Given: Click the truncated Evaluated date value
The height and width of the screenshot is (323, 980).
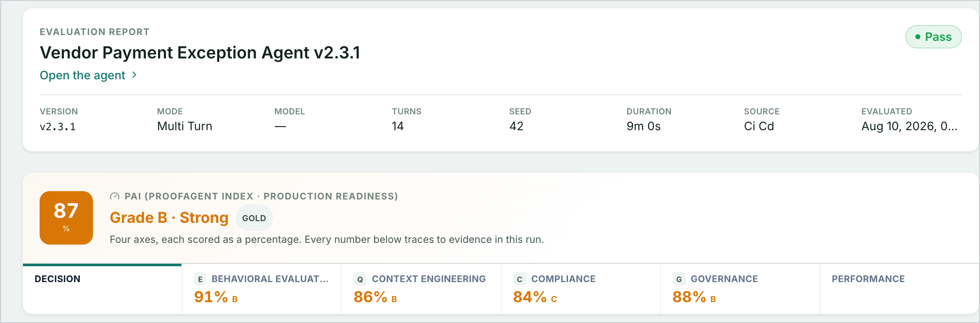Looking at the screenshot, I should coord(909,126).
